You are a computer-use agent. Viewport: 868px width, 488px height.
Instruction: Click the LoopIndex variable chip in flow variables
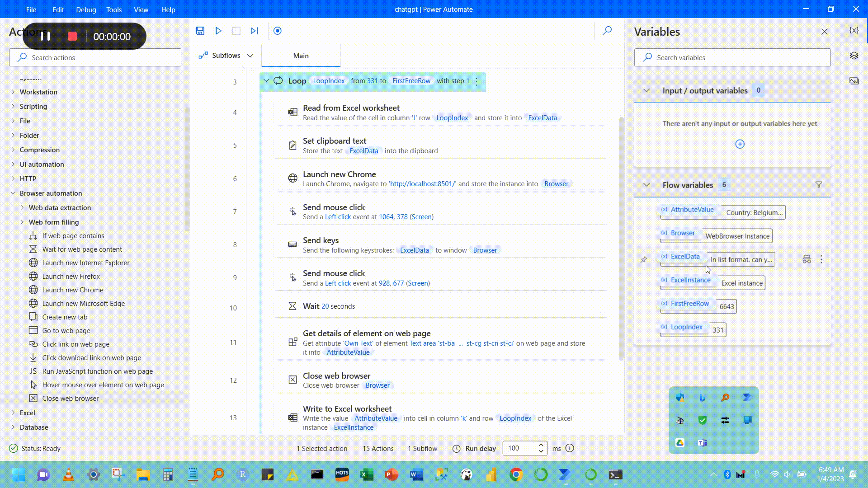pyautogui.click(x=682, y=327)
